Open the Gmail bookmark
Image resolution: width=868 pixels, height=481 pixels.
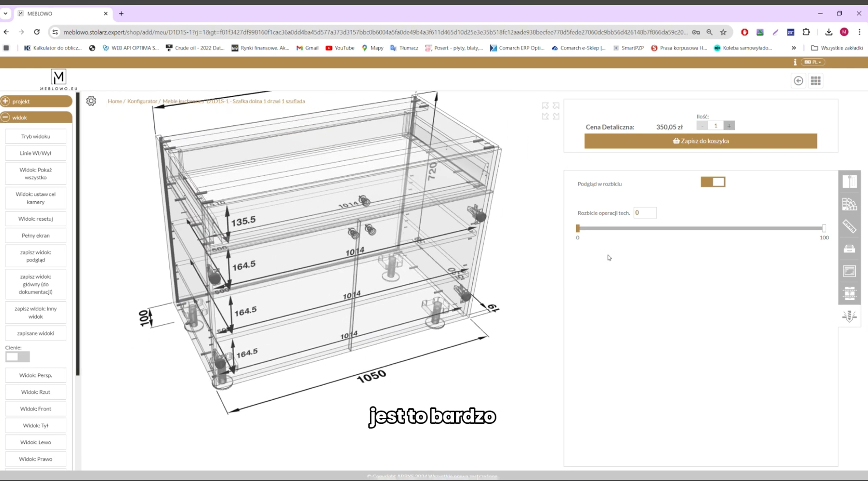click(307, 48)
